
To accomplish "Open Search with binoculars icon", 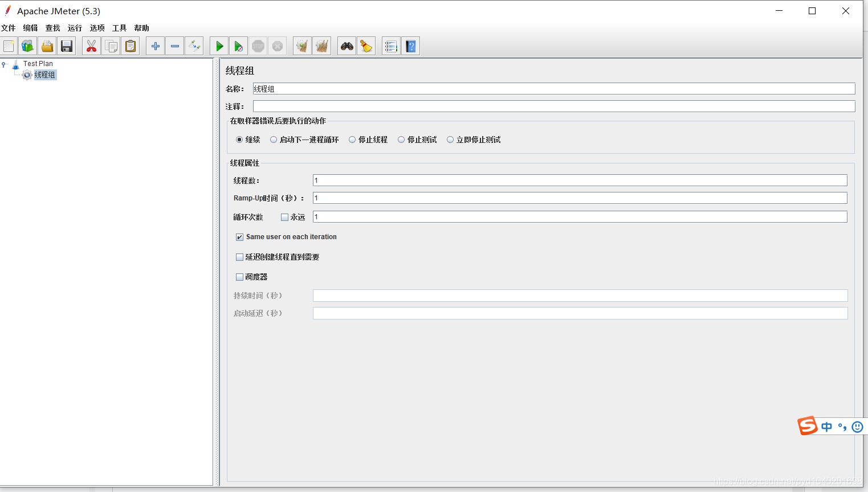I will [x=347, y=46].
